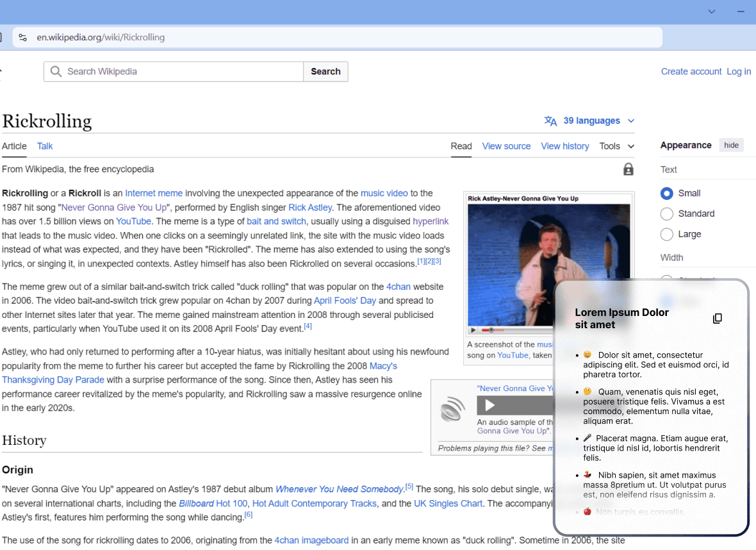Open the Internet meme link

tap(154, 193)
